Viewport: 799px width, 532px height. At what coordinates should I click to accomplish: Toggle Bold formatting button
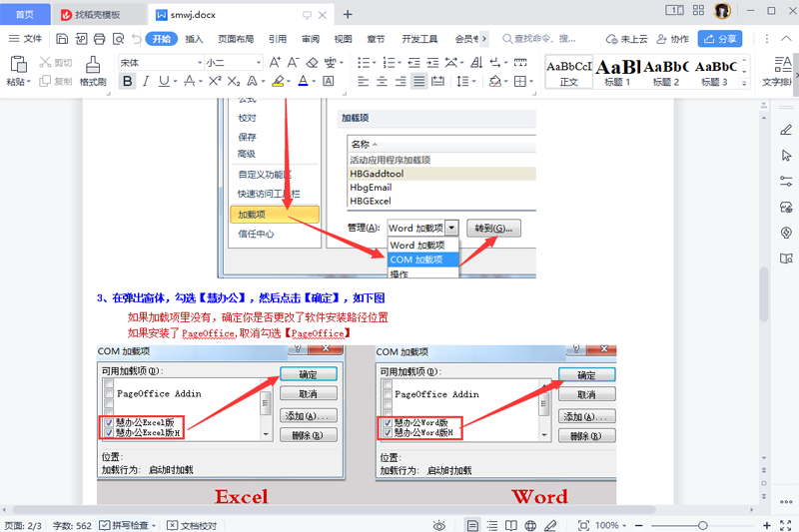pos(127,82)
